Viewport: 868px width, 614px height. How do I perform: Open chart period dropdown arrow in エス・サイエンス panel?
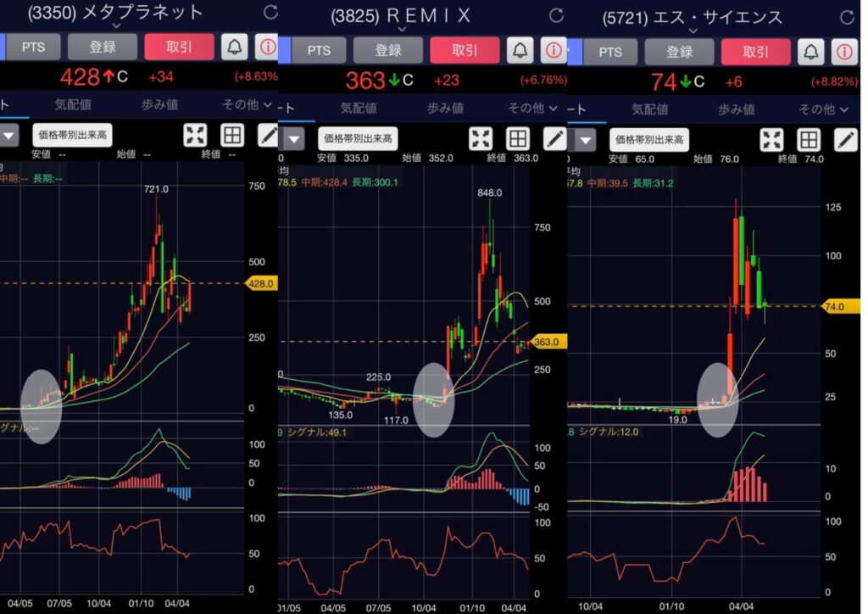click(x=586, y=141)
